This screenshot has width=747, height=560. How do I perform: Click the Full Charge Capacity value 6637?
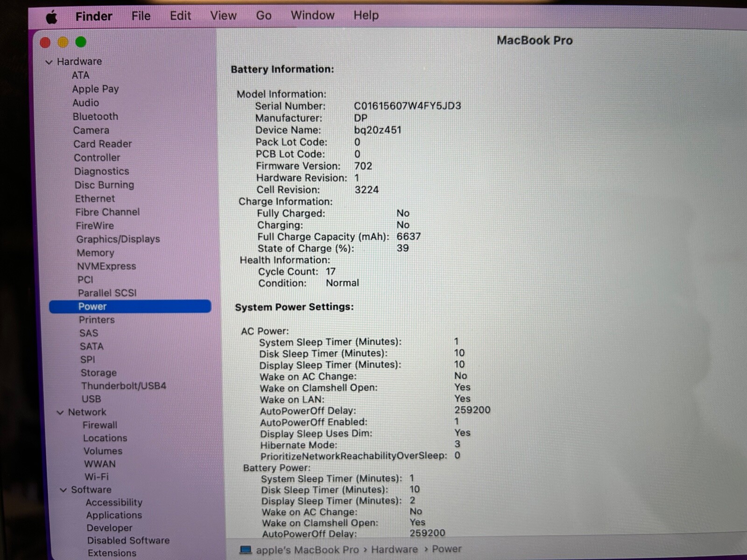409,237
